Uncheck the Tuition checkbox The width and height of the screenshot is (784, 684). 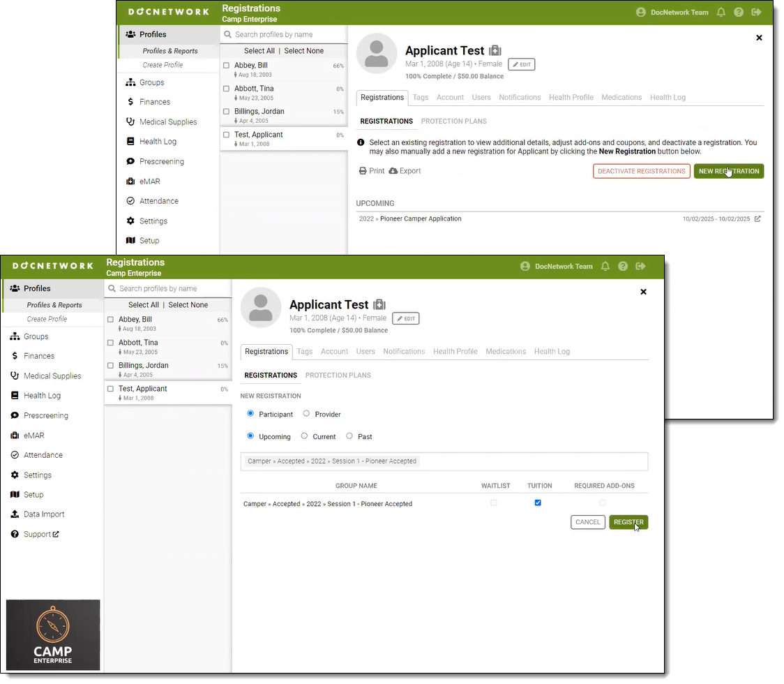tap(538, 503)
